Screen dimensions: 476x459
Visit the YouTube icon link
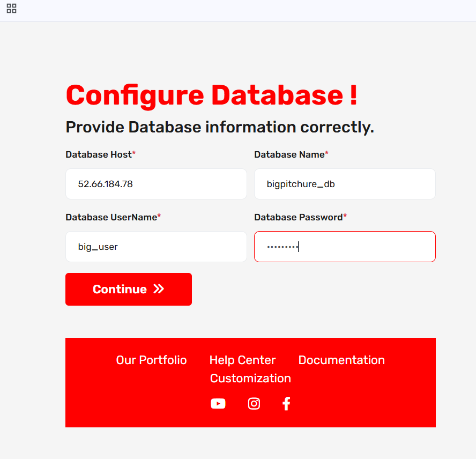pyautogui.click(x=218, y=404)
